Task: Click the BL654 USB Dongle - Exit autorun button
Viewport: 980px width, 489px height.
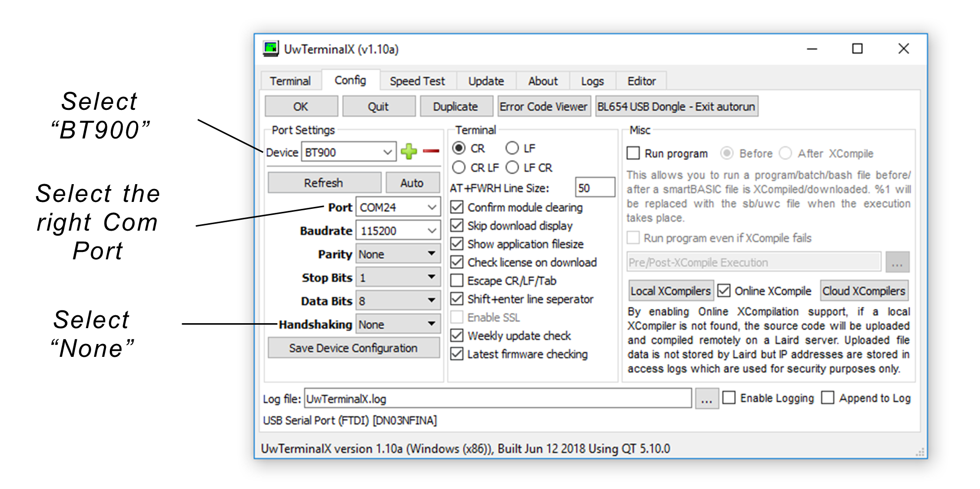Action: [676, 106]
